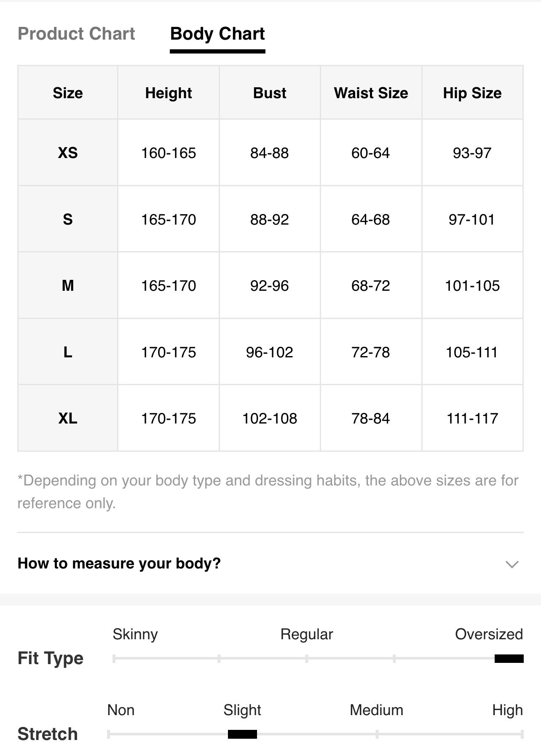This screenshot has width=541, height=756.
Task: Select the Body Chart tab
Action: (217, 34)
